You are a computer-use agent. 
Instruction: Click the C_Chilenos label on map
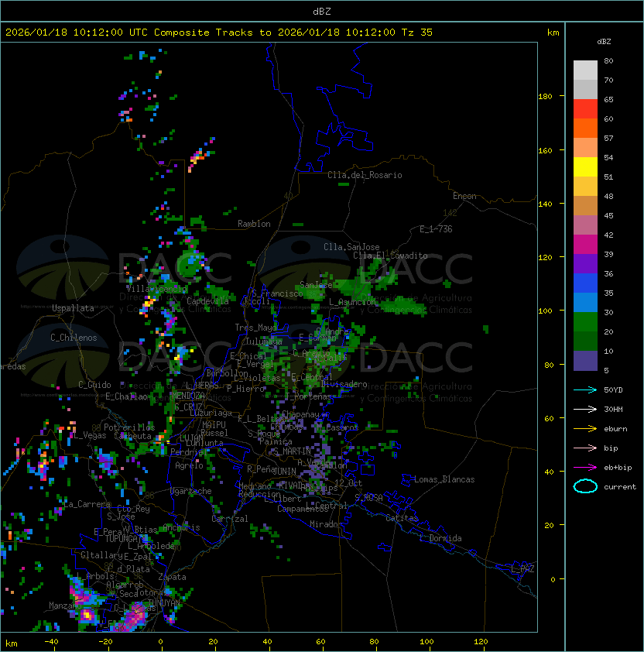pos(74,338)
